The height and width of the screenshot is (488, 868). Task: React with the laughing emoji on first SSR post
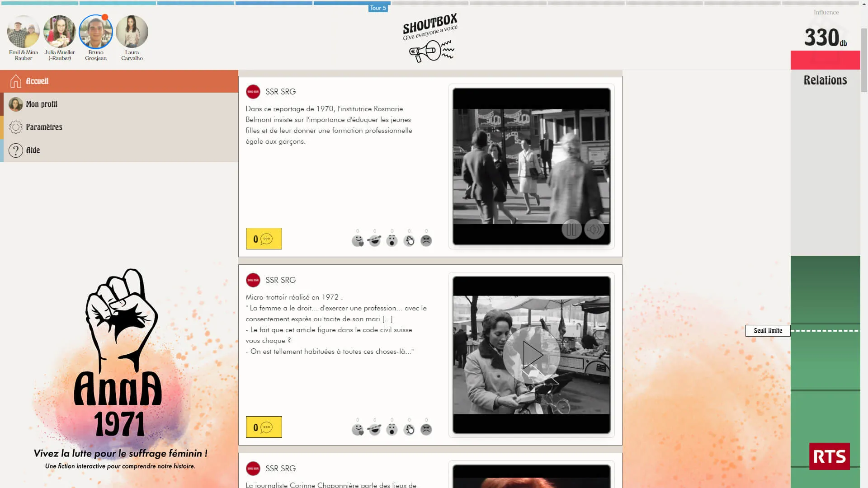pyautogui.click(x=374, y=240)
